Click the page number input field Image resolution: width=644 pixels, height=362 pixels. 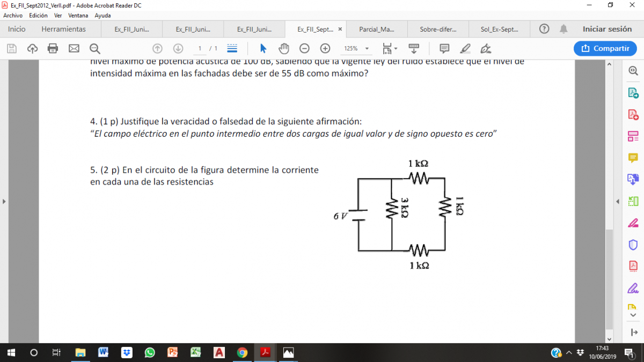point(200,49)
